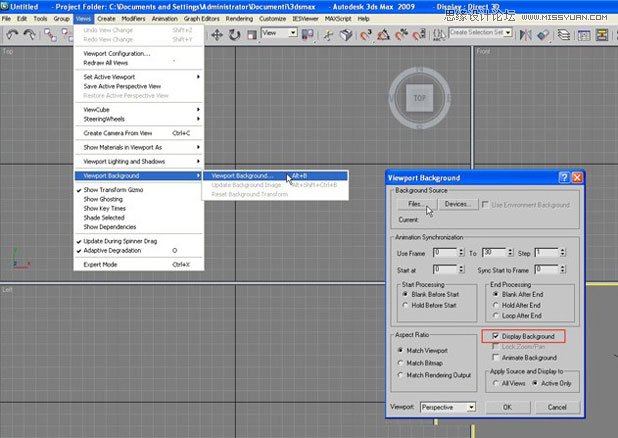
Task: Click the Mirror tool icon
Action: [x=525, y=35]
